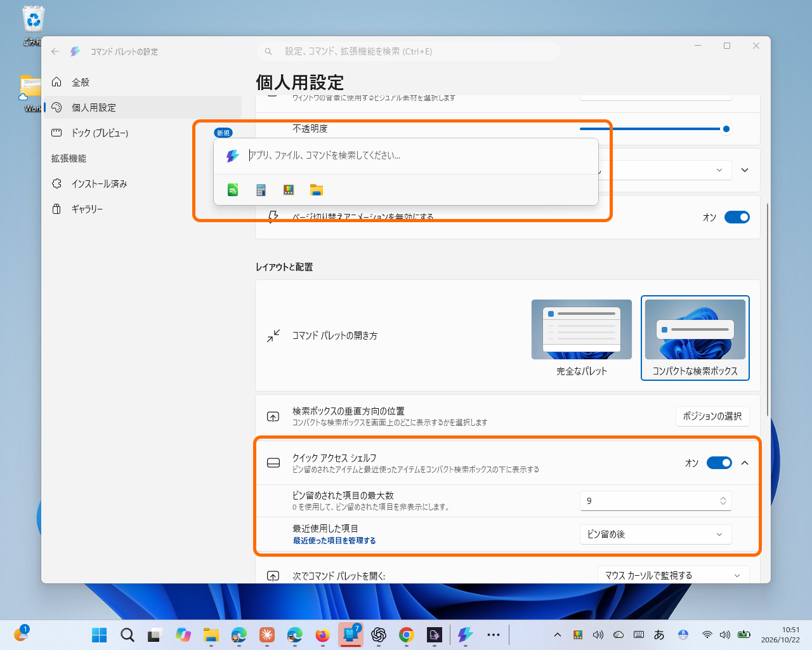Turn off the page-switch animation toggle

[737, 217]
